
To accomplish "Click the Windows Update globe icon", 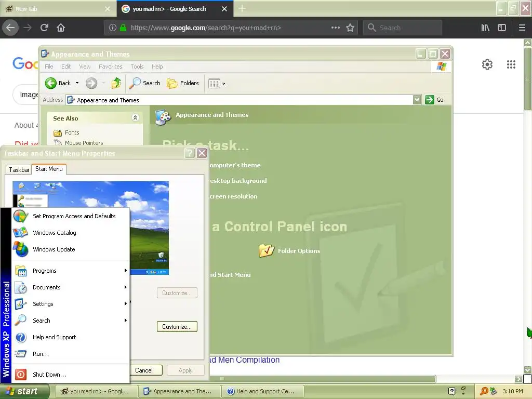I will coord(21,249).
